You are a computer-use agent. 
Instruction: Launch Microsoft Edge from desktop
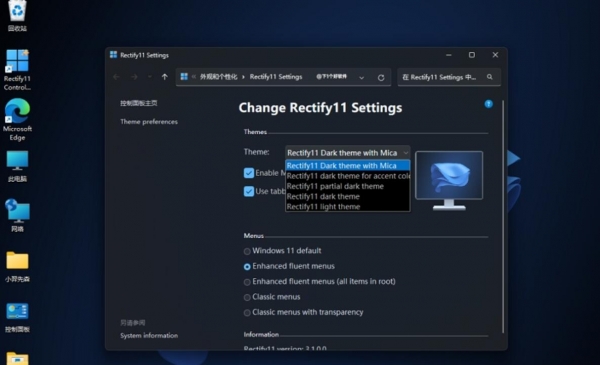point(17,120)
